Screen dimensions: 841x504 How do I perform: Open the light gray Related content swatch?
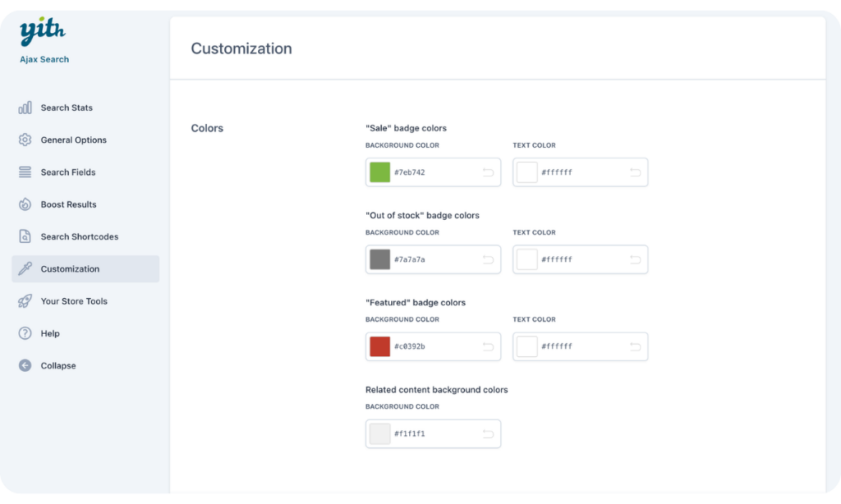pyautogui.click(x=379, y=433)
